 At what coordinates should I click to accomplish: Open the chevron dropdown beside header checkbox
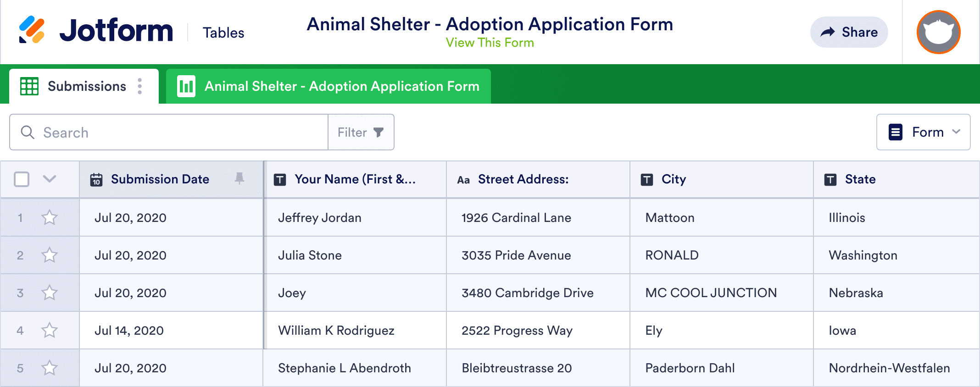point(50,179)
